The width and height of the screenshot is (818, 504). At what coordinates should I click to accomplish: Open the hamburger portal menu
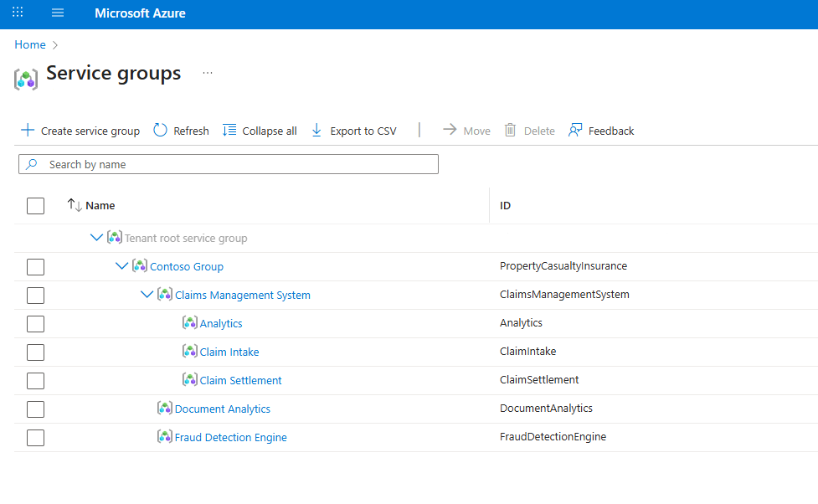click(58, 13)
